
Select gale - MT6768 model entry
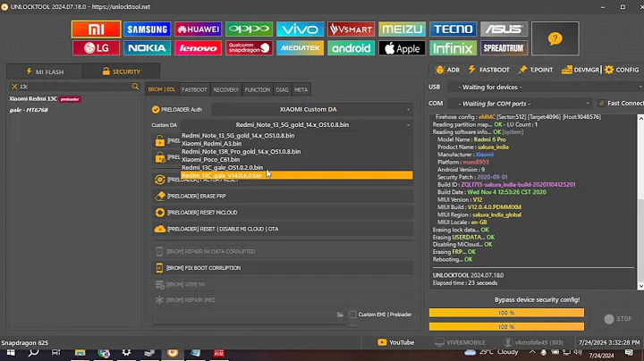(x=29, y=110)
